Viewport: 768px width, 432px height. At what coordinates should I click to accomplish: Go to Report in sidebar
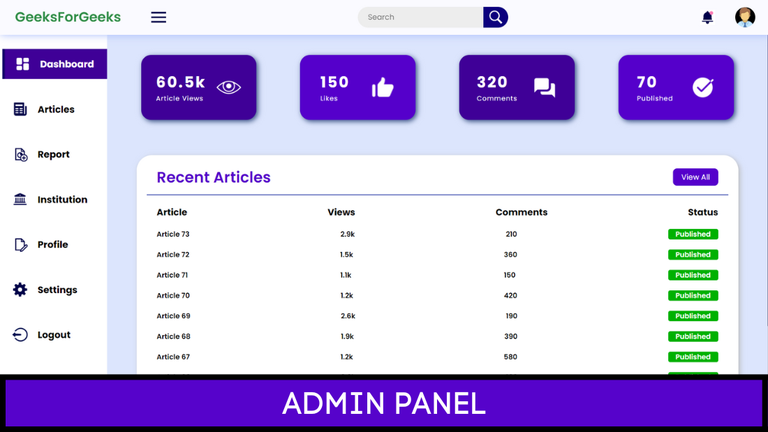[53, 155]
